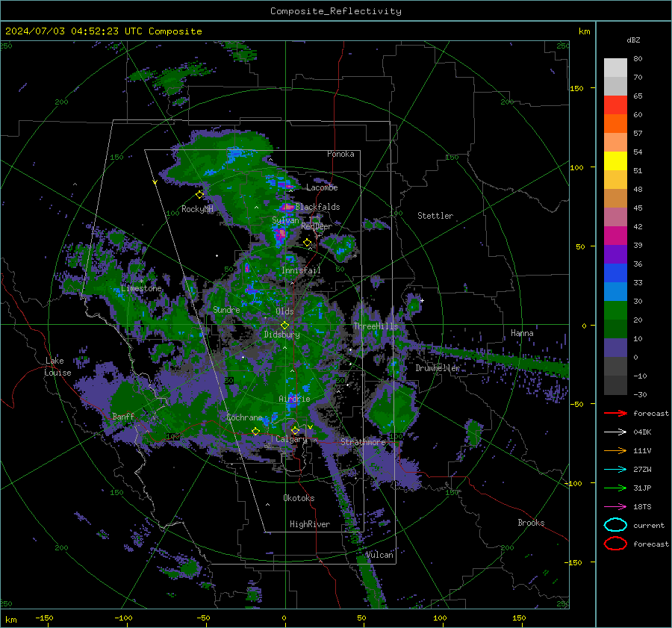Click the 0 tick label on bottom axis
This screenshot has height=628, width=672.
click(284, 618)
